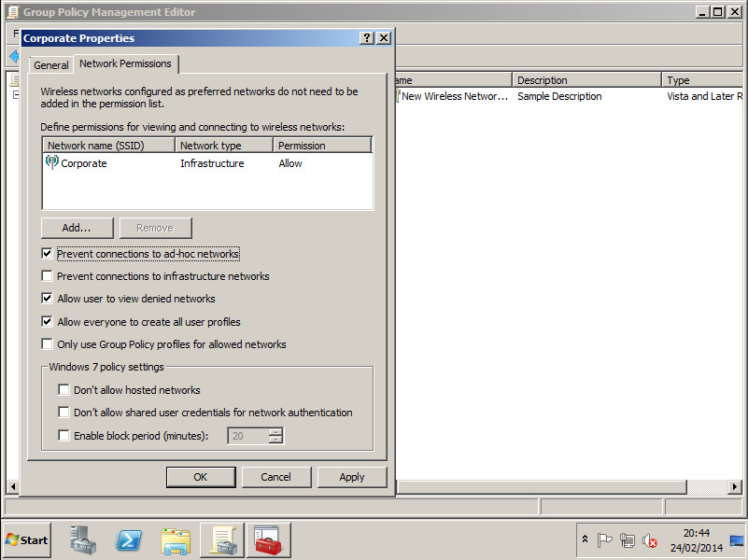Click the Start button
This screenshot has width=748, height=560.
click(x=27, y=540)
